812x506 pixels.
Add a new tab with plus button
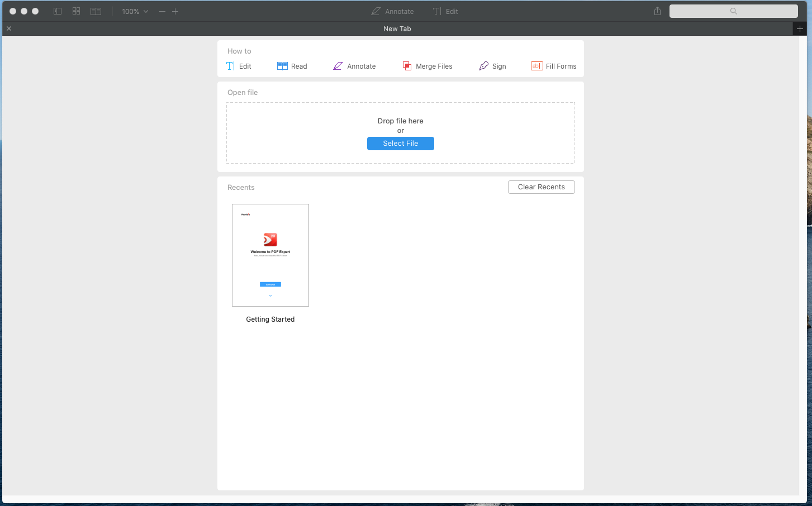(800, 28)
